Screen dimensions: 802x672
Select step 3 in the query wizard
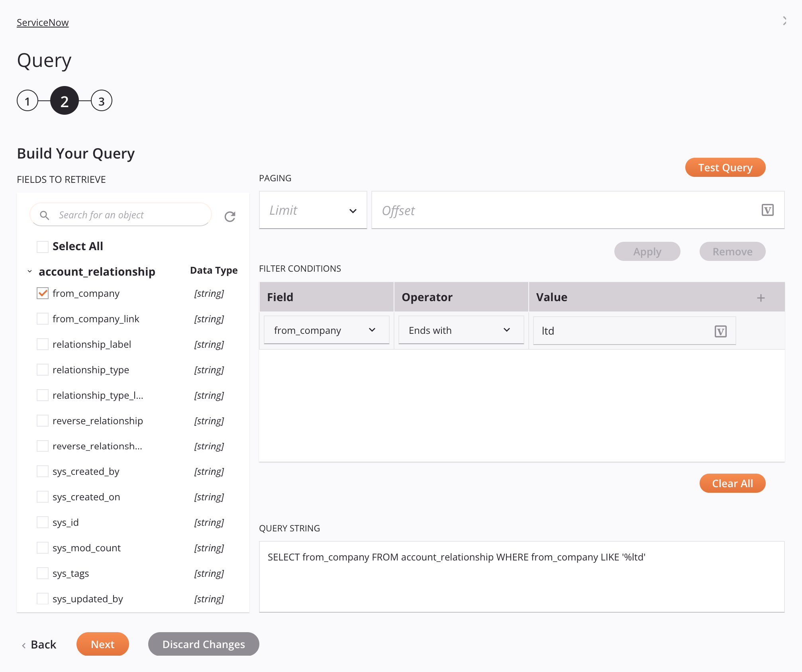[x=101, y=101]
